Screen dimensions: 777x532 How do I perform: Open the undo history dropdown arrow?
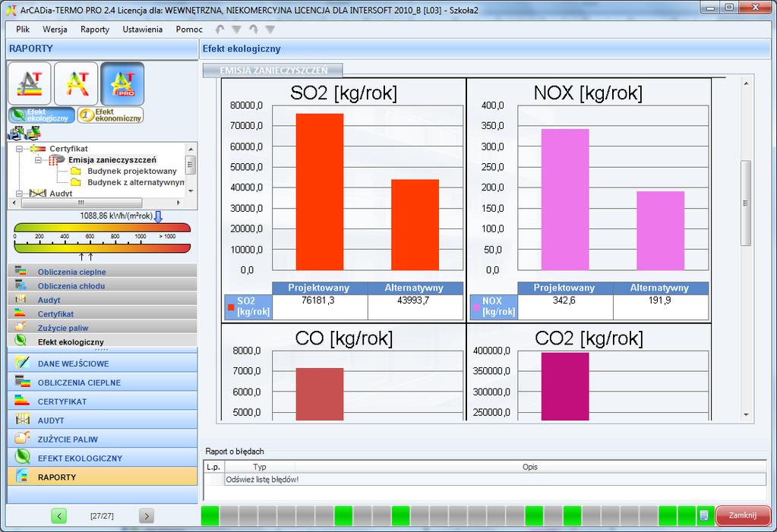point(237,30)
